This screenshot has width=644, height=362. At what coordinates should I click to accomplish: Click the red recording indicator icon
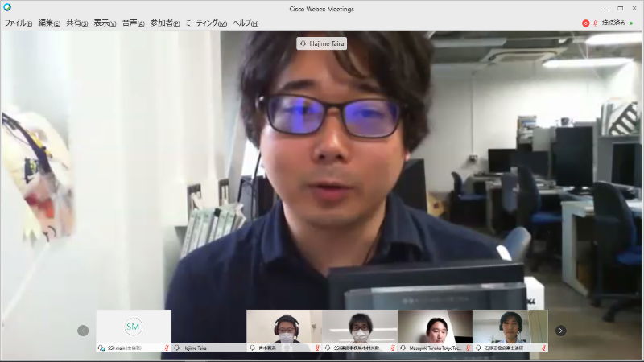pos(585,23)
